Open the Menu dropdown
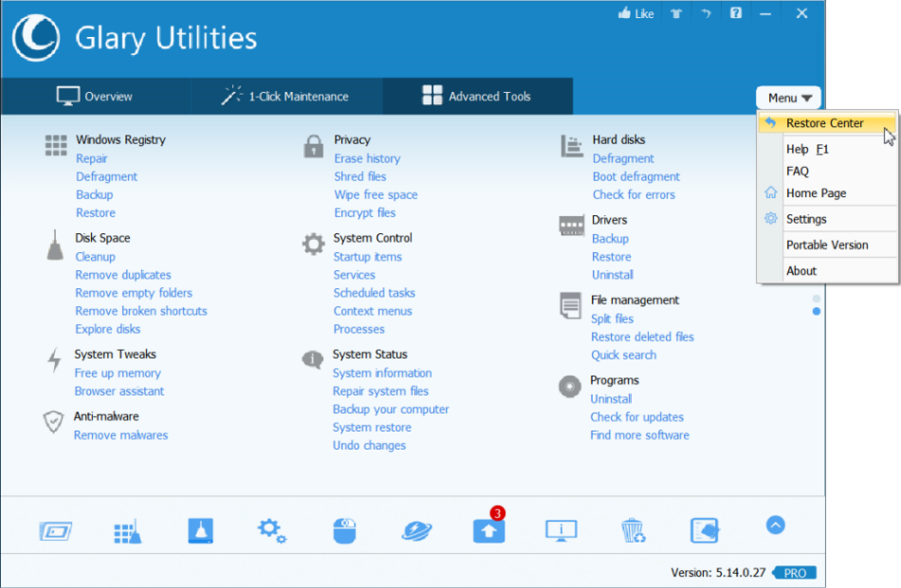This screenshot has width=901, height=588. tap(788, 97)
